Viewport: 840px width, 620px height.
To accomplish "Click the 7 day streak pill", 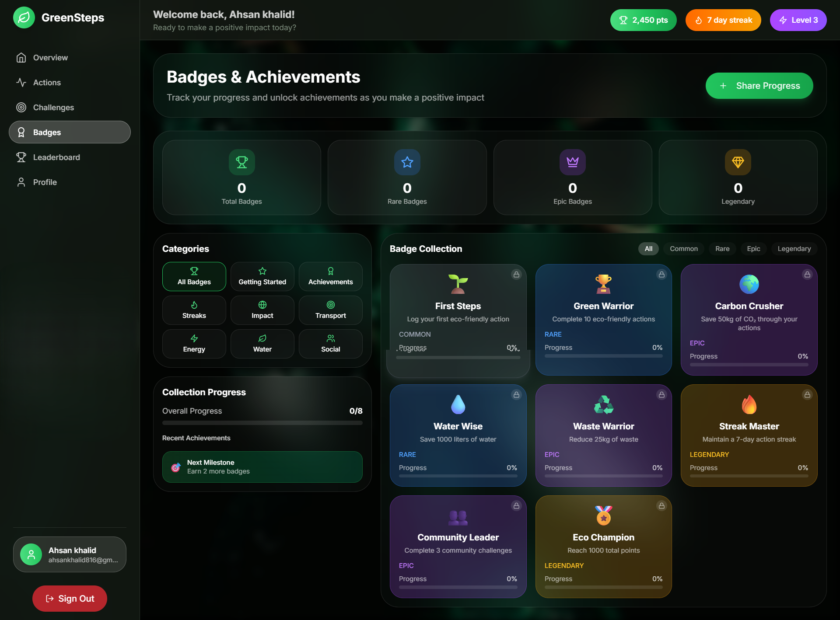I will 723,20.
